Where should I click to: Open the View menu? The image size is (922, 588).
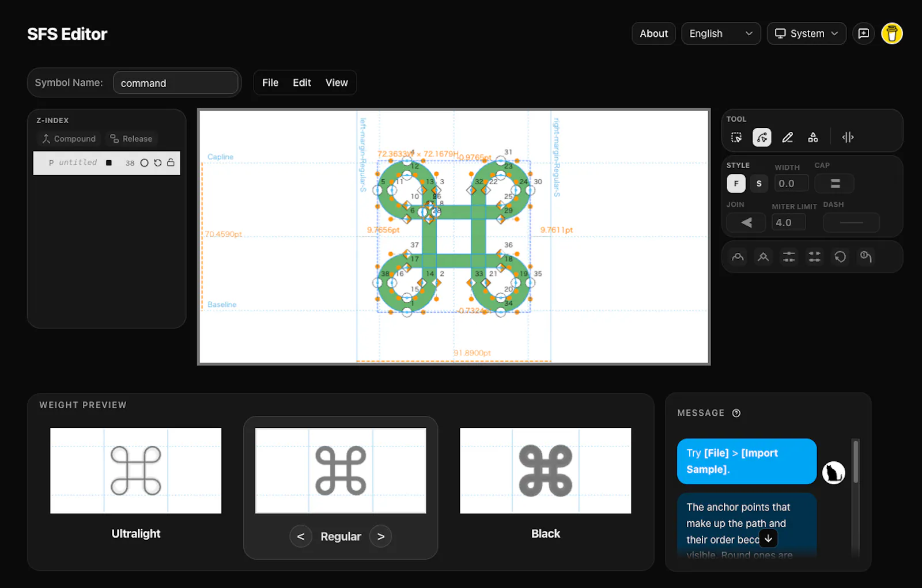pyautogui.click(x=337, y=82)
